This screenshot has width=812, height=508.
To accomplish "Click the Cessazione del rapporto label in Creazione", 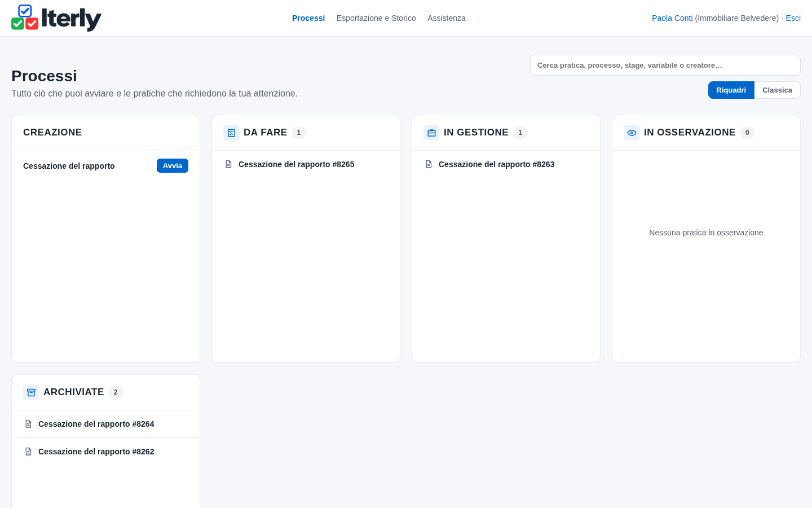I will 69,166.
